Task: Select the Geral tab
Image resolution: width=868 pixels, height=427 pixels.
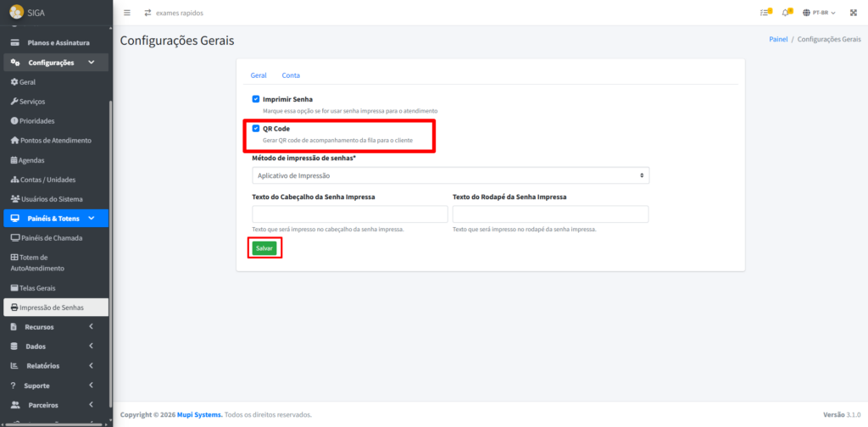Action: click(259, 75)
